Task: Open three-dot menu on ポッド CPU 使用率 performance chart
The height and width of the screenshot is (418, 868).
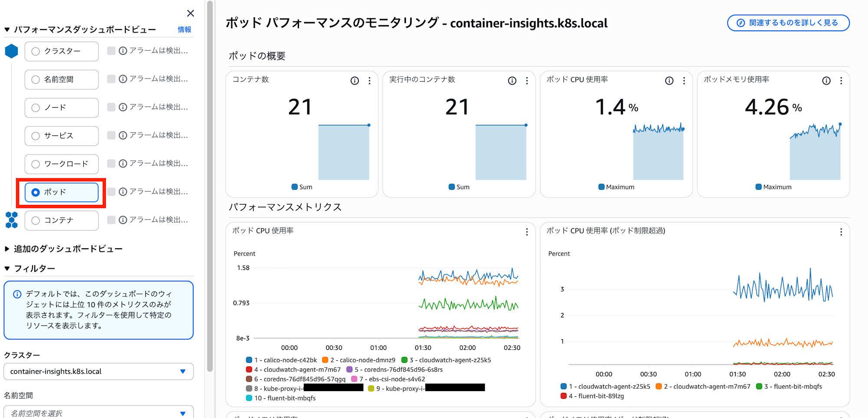Action: point(527,232)
